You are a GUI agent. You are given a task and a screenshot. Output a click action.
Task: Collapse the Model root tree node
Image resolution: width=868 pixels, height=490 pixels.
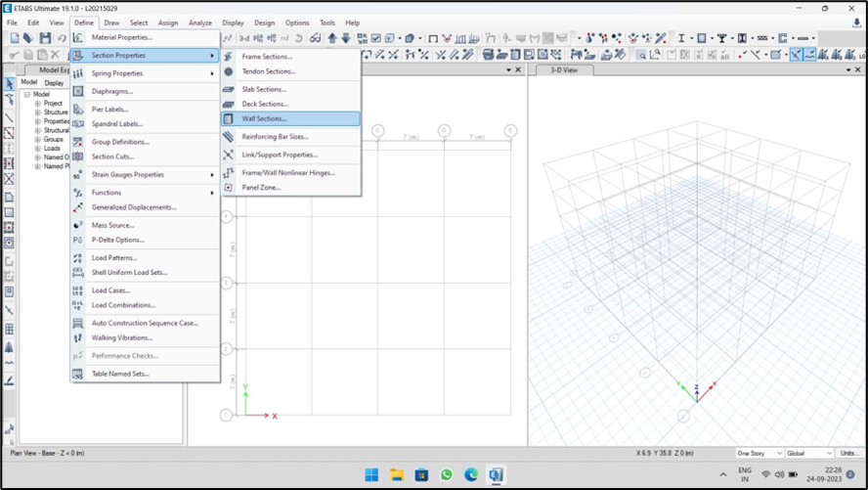(26, 95)
